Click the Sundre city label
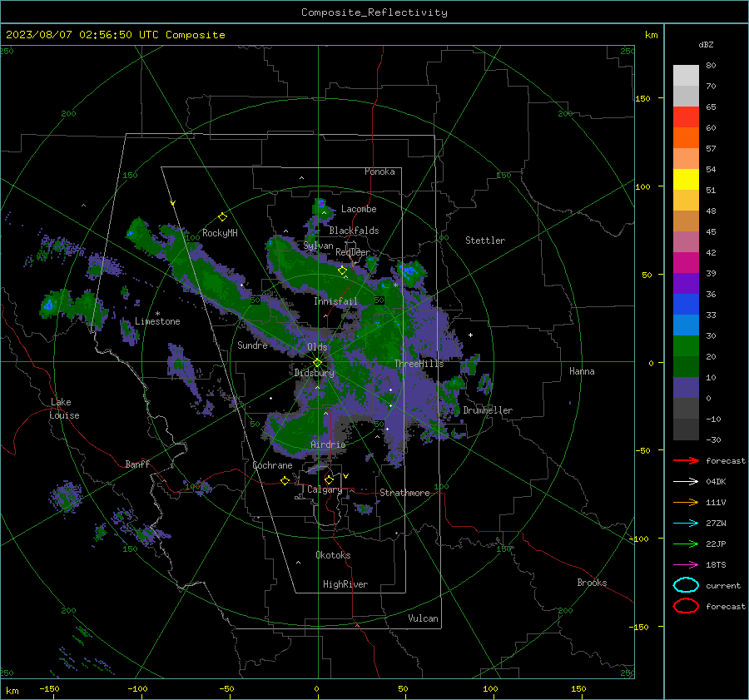 tap(252, 345)
